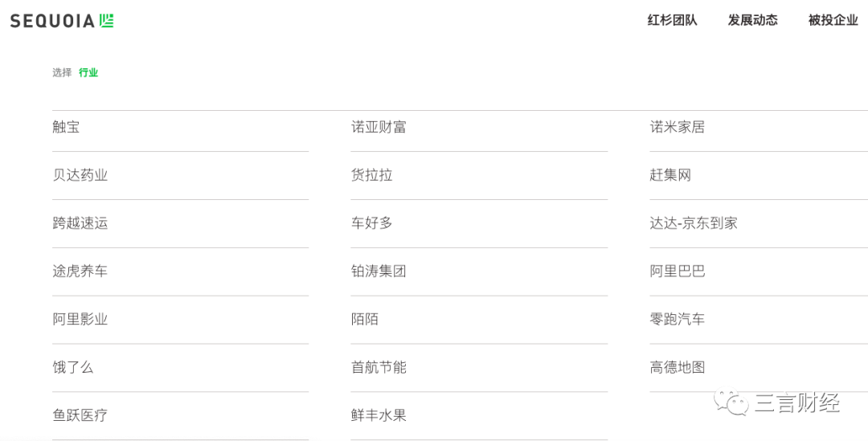View the 阿里巴巴 portfolio company
Screen dimensions: 868x441
(x=677, y=272)
